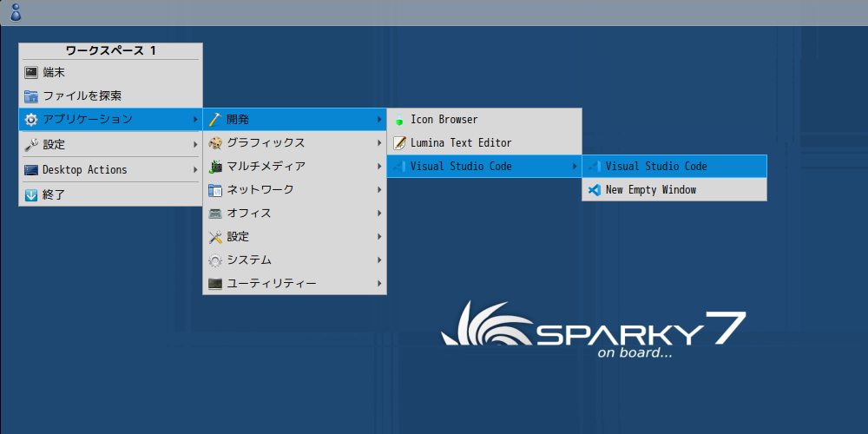Screen dimensions: 868x434
Task: Open Lumina Text Editor entry
Action: [x=484, y=143]
